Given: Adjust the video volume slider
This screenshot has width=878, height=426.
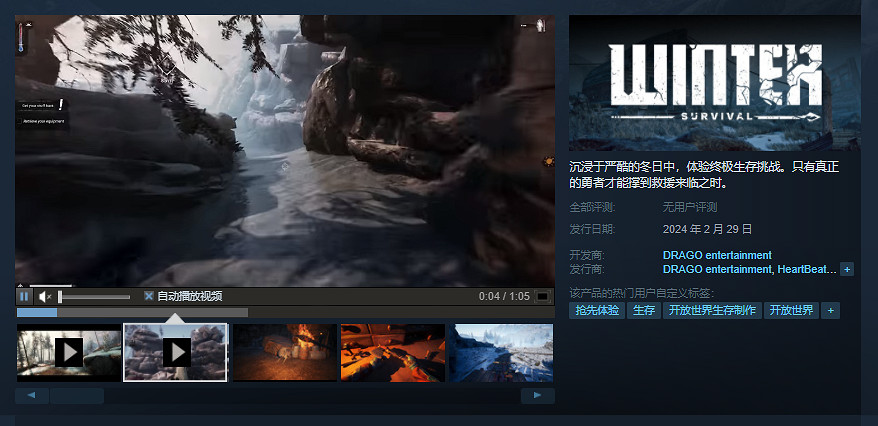Looking at the screenshot, I should [94, 297].
